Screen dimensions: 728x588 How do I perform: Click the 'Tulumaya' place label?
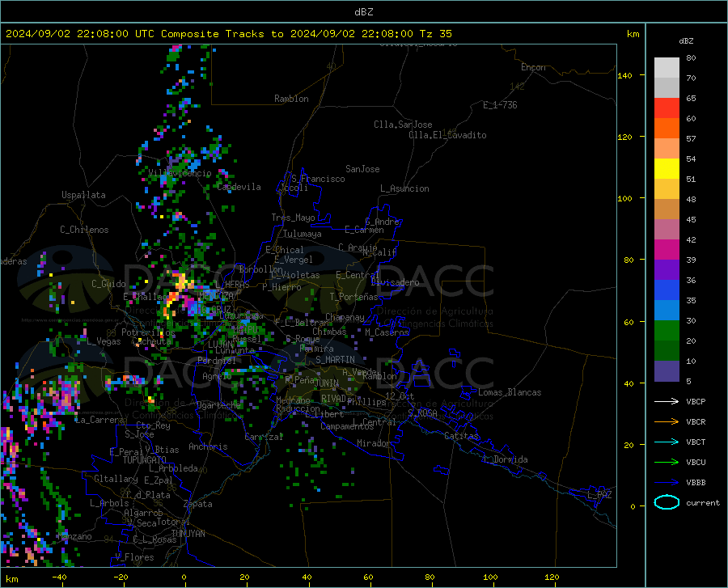point(303,234)
